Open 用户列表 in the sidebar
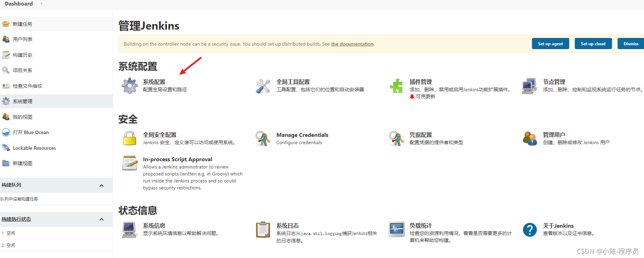Image resolution: width=644 pixels, height=258 pixels. (56, 39)
